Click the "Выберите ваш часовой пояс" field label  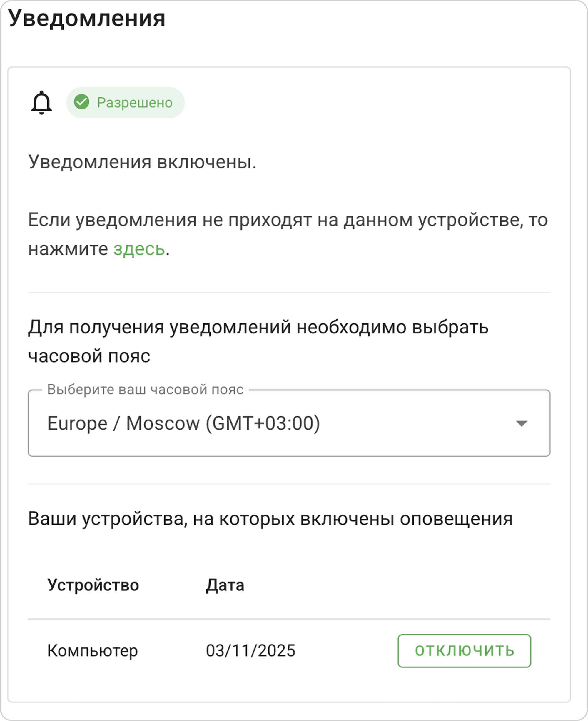pyautogui.click(x=145, y=390)
